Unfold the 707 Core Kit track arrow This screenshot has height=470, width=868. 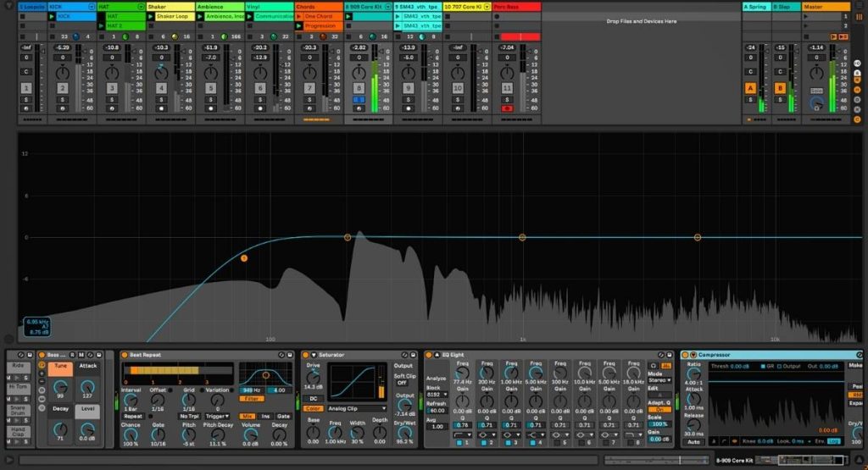tap(487, 7)
